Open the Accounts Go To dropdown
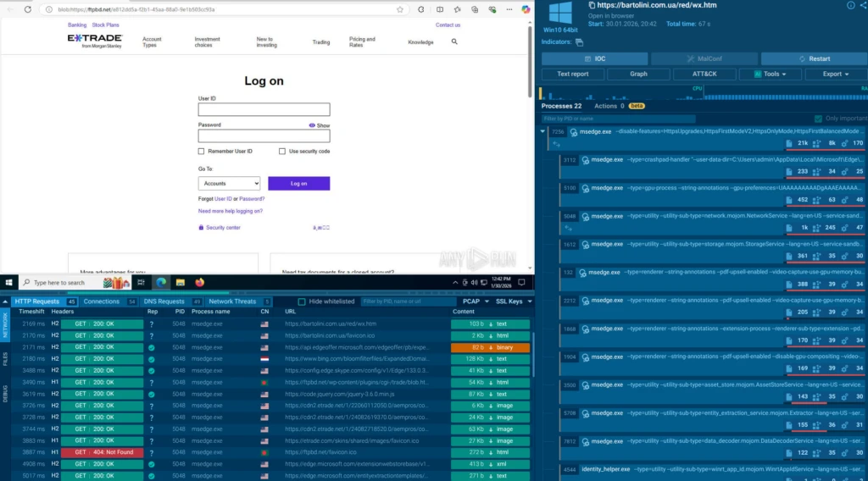This screenshot has height=481, width=868. pos(230,183)
